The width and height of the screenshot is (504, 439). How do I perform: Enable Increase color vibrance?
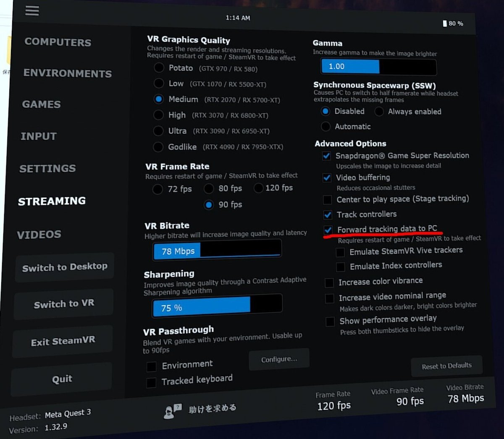click(329, 282)
